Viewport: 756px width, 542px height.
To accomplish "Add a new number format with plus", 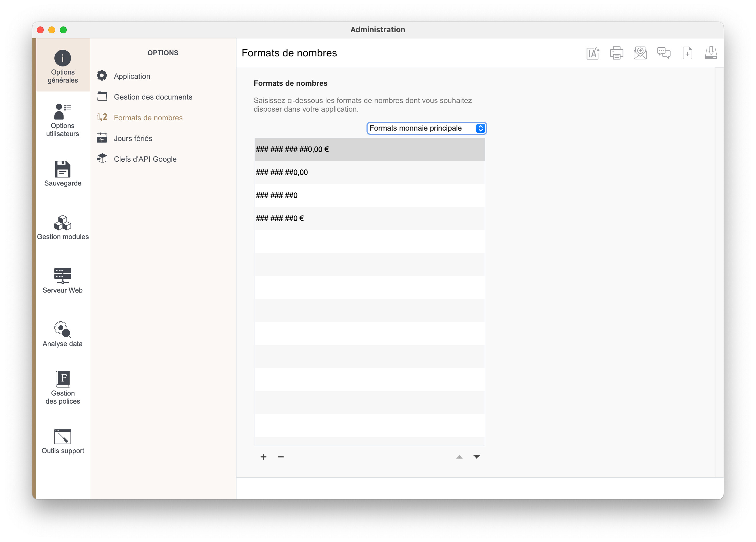I will coord(263,457).
